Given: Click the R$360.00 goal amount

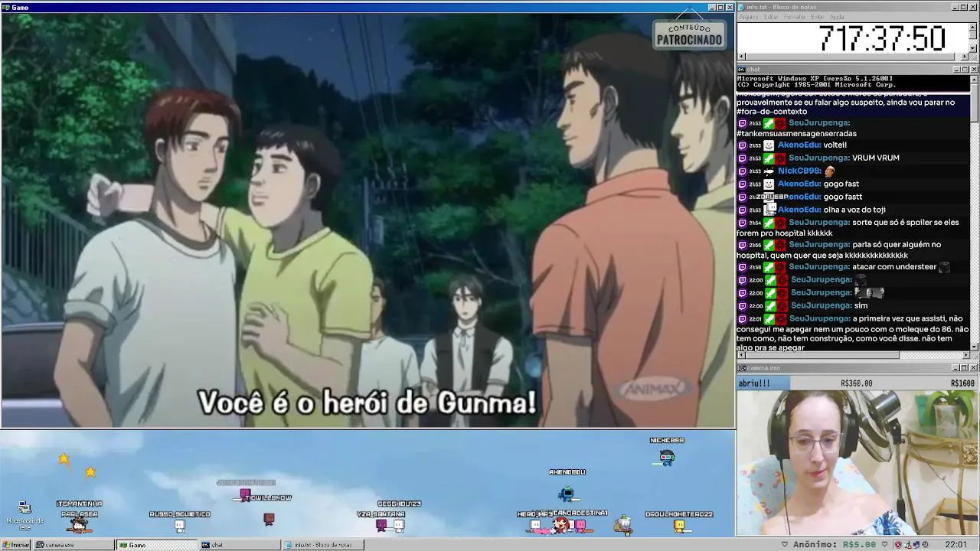Looking at the screenshot, I should click(856, 383).
